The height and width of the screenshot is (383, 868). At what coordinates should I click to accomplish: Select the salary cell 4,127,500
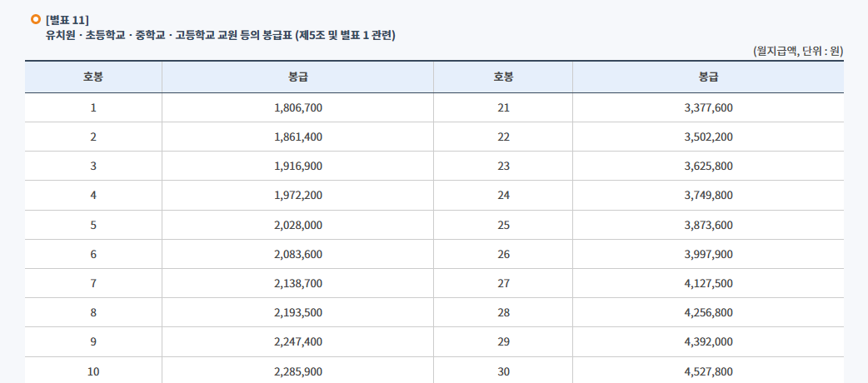click(709, 283)
